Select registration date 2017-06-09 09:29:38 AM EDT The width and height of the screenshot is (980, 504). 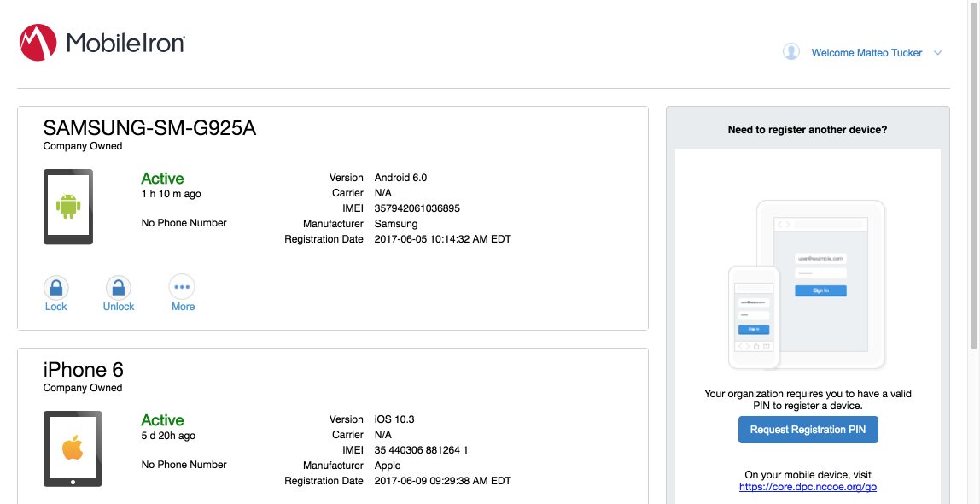pos(442,481)
